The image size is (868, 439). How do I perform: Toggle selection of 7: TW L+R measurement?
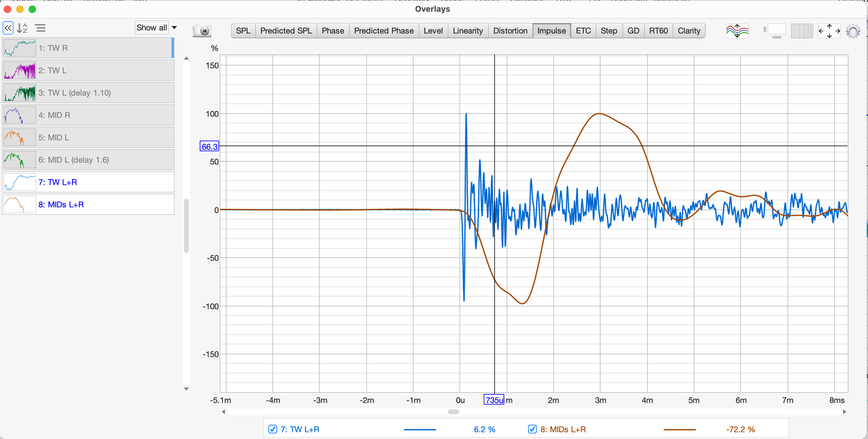pos(89,182)
